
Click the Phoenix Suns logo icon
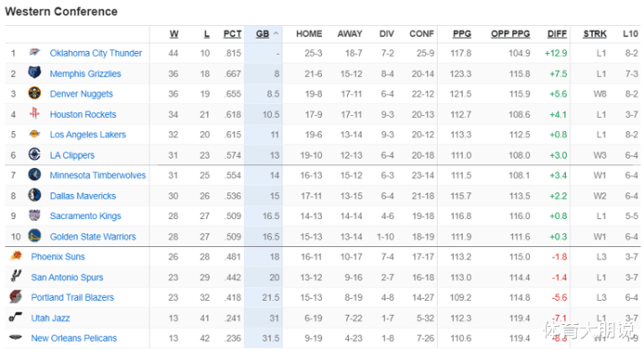pos(16,256)
